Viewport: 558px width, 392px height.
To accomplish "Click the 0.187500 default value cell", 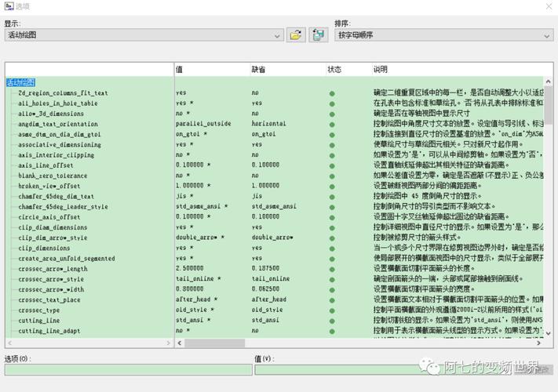I will [265, 268].
